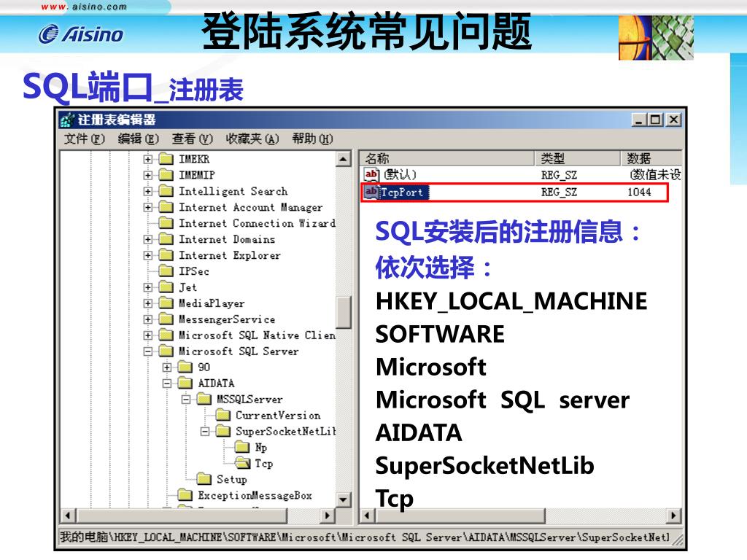Click the Jet folder icon
Screen dimensions: 747x560
point(166,287)
